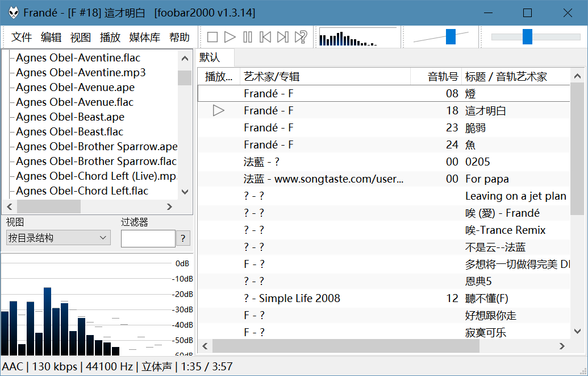Sort by the 音轨号 column header

(x=436, y=77)
